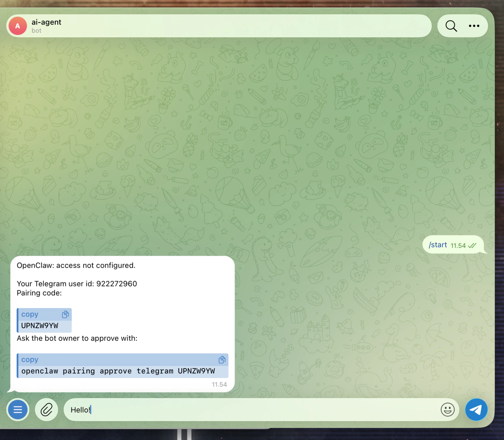The width and height of the screenshot is (504, 440).
Task: Click the 'bot' subtitle under ai-agent
Action: pos(36,31)
